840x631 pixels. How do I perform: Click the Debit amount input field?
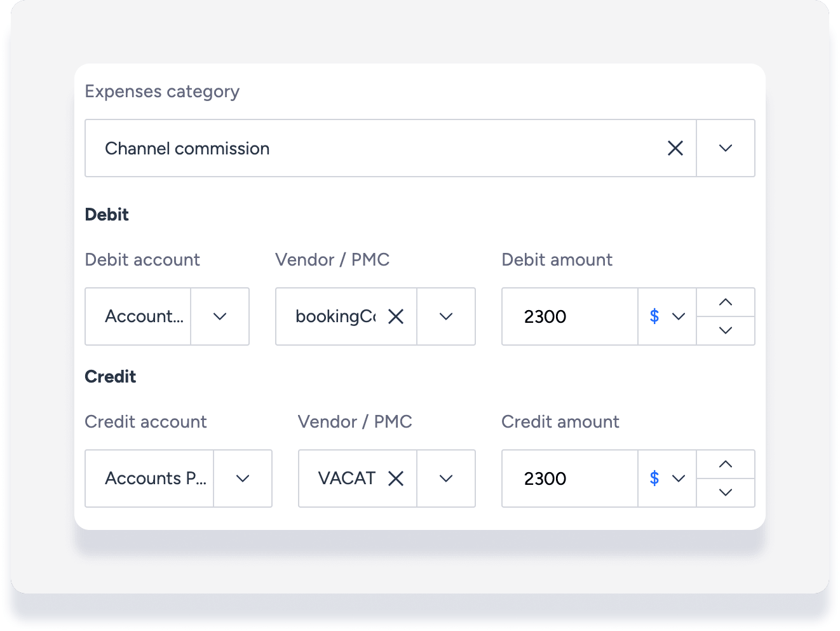point(569,316)
